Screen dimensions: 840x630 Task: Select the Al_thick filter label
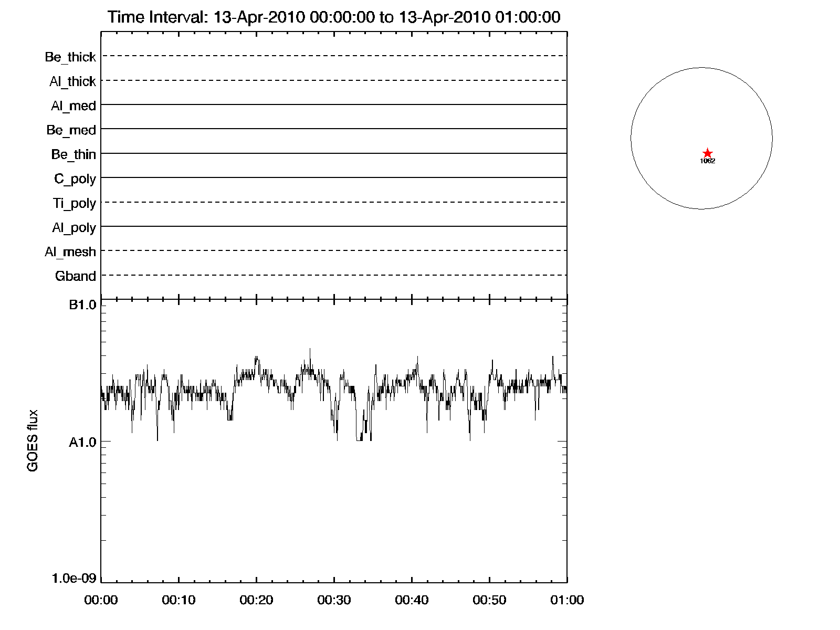72,81
